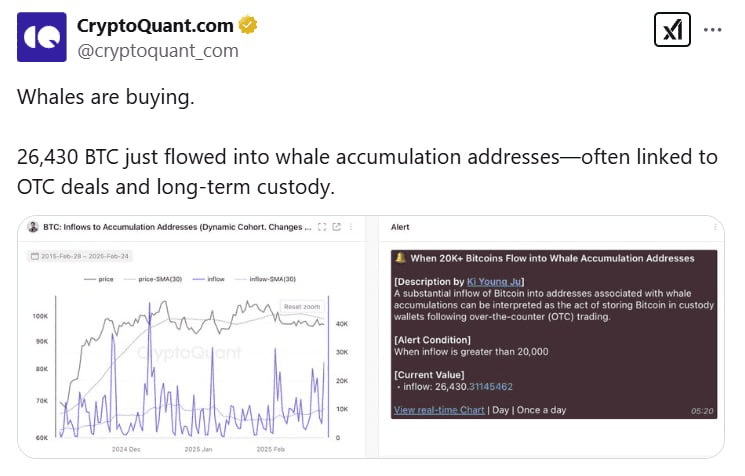Viewport: 745px width, 476px height.
Task: Open the Ki Young Ju link
Action: point(494,282)
